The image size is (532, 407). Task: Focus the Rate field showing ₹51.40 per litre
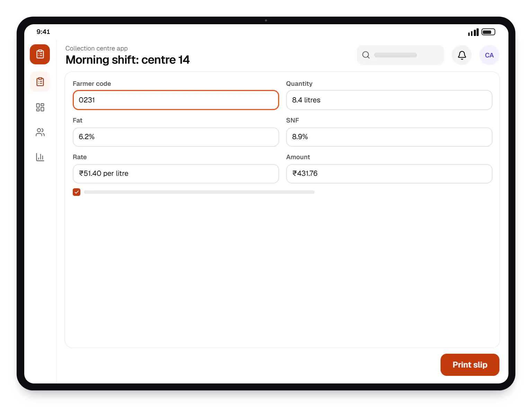pos(176,174)
